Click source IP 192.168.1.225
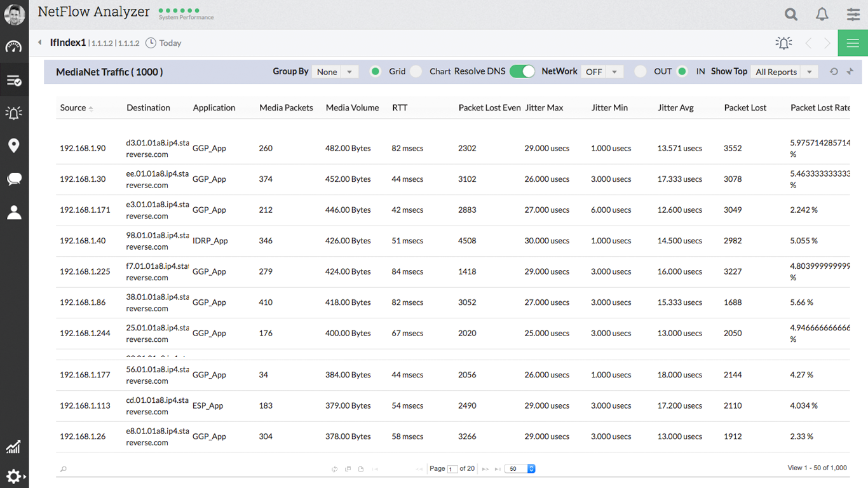The width and height of the screenshot is (868, 488). [x=85, y=271]
